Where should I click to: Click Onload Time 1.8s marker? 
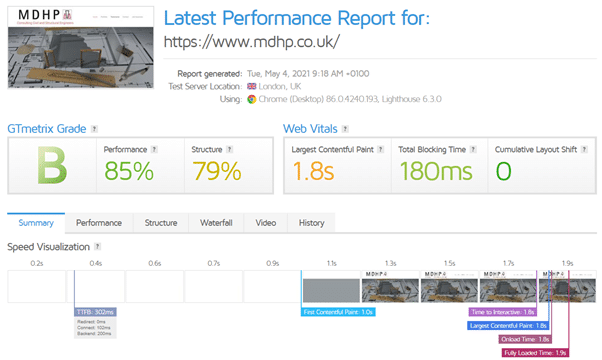click(x=525, y=339)
